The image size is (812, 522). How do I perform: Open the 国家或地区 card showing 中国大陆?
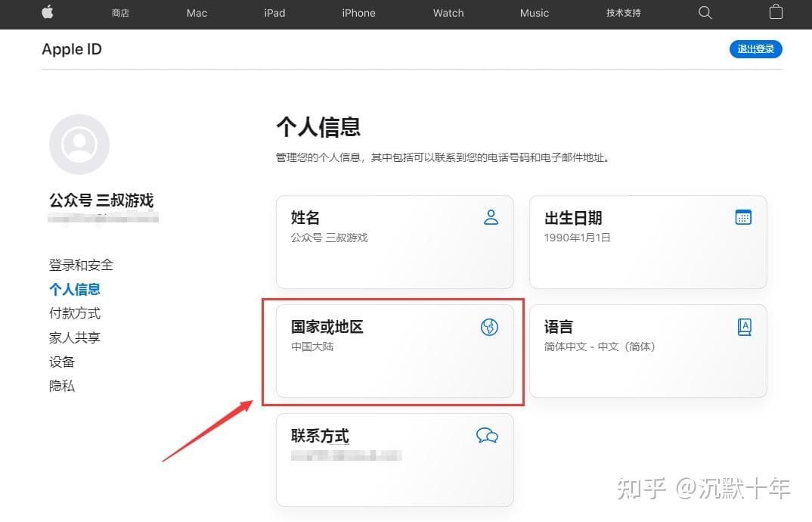(393, 350)
